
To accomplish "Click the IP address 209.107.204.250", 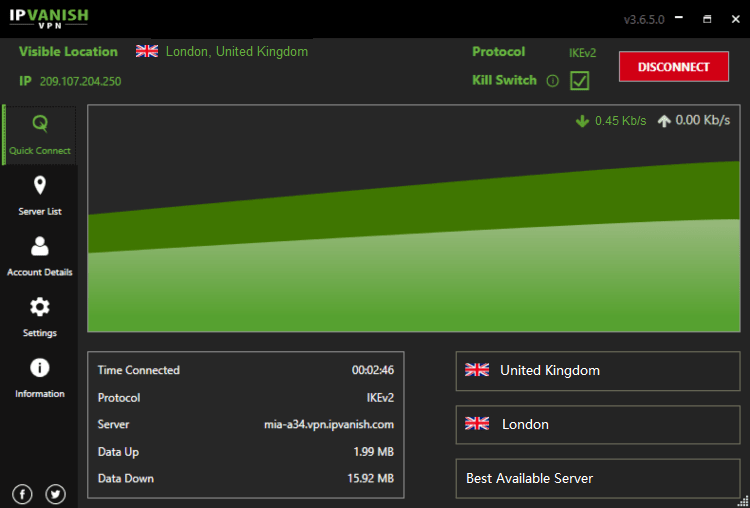I will click(80, 82).
